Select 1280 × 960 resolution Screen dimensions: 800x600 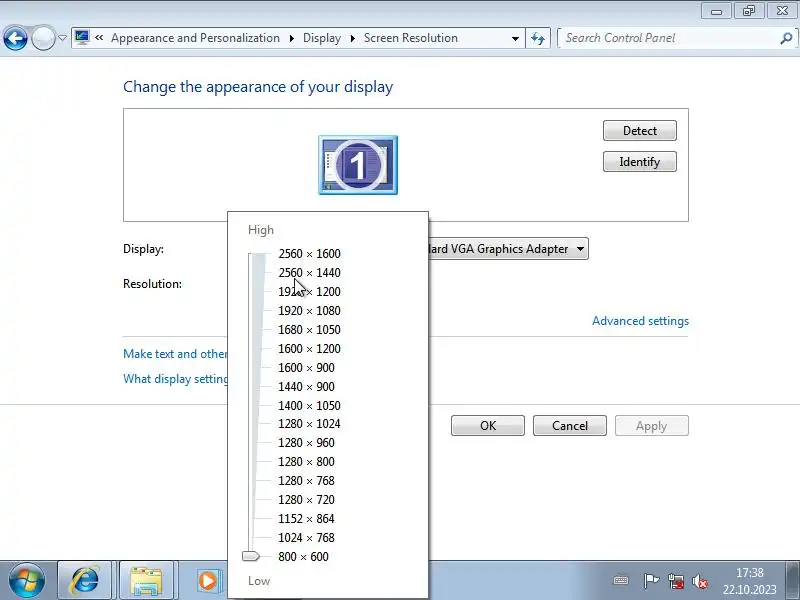[306, 442]
